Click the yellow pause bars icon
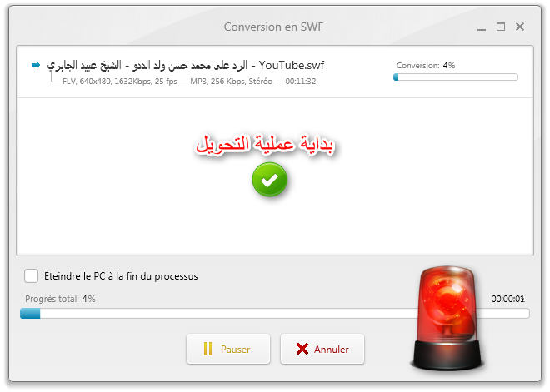550x392 pixels. (x=207, y=349)
